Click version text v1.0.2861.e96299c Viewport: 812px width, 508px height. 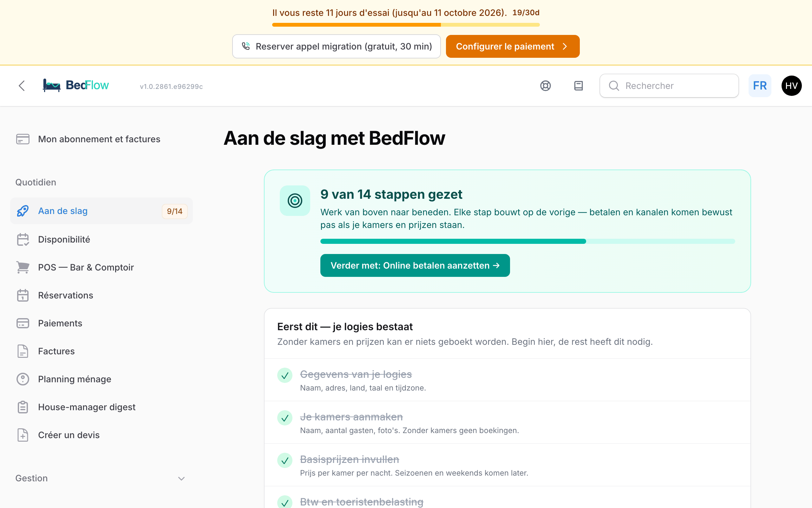click(172, 86)
